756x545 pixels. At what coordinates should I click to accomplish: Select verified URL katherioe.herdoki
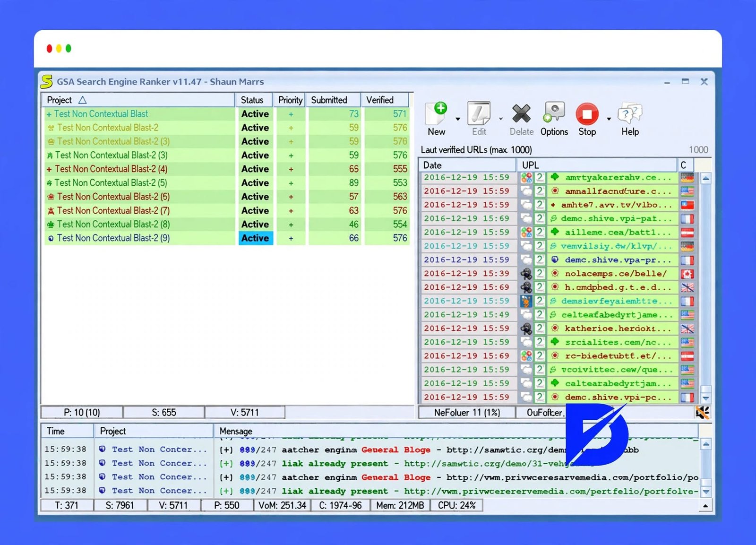tap(618, 328)
